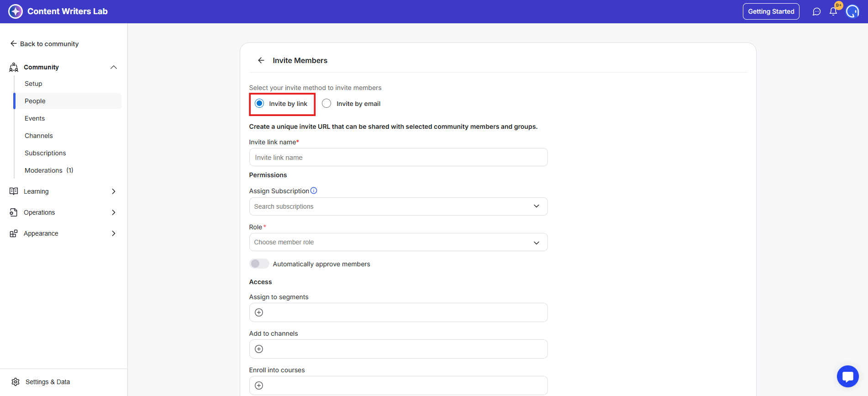Click the back arrow beside Invite Members
The width and height of the screenshot is (868, 396).
[261, 60]
